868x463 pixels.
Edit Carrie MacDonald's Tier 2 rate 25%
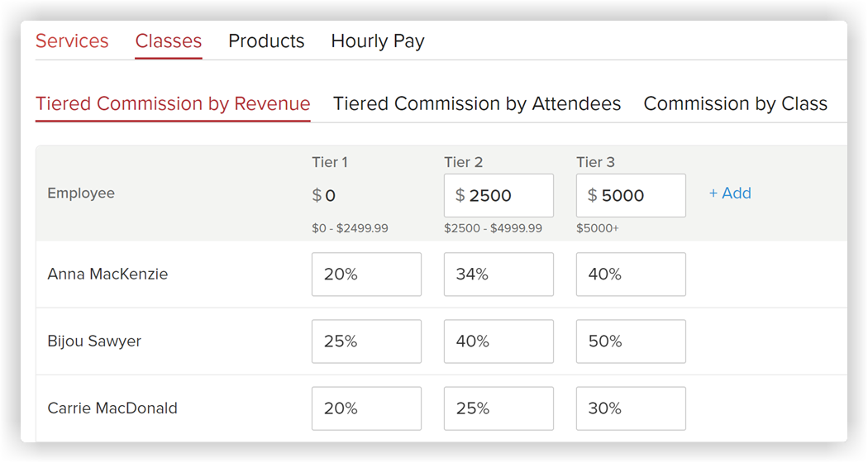click(x=498, y=408)
